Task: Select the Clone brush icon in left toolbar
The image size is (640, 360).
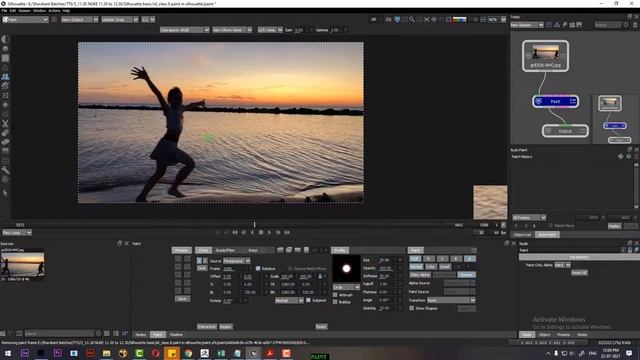Action: (5, 76)
